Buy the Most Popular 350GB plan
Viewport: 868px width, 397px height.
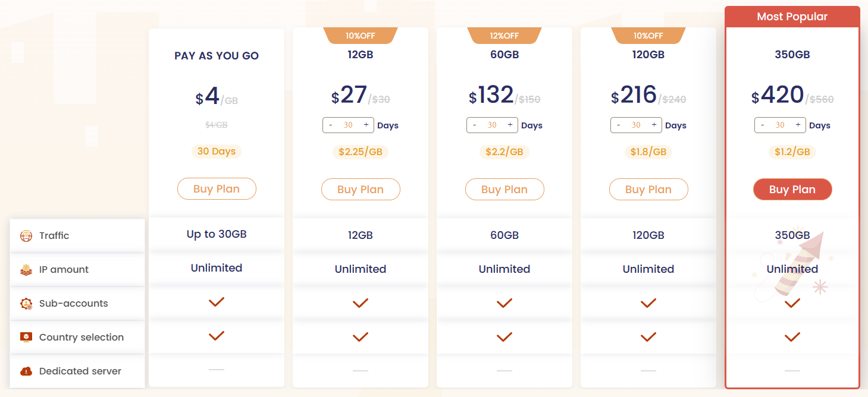(x=792, y=190)
